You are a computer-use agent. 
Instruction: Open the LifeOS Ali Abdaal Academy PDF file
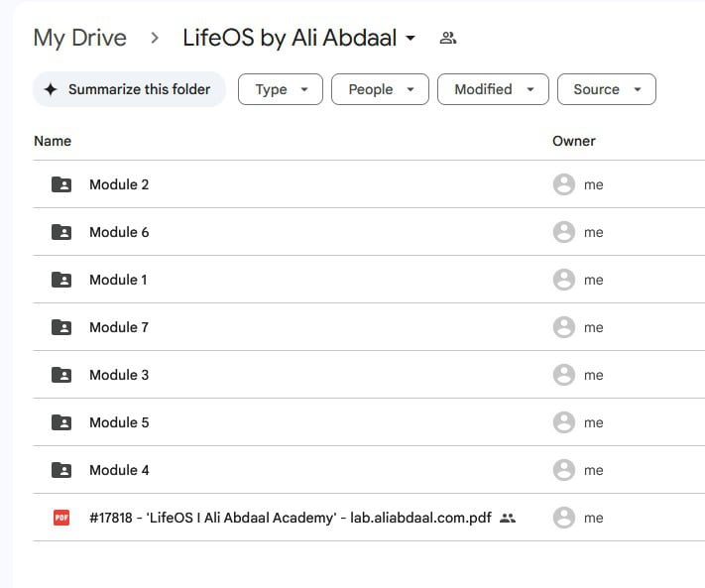290,518
